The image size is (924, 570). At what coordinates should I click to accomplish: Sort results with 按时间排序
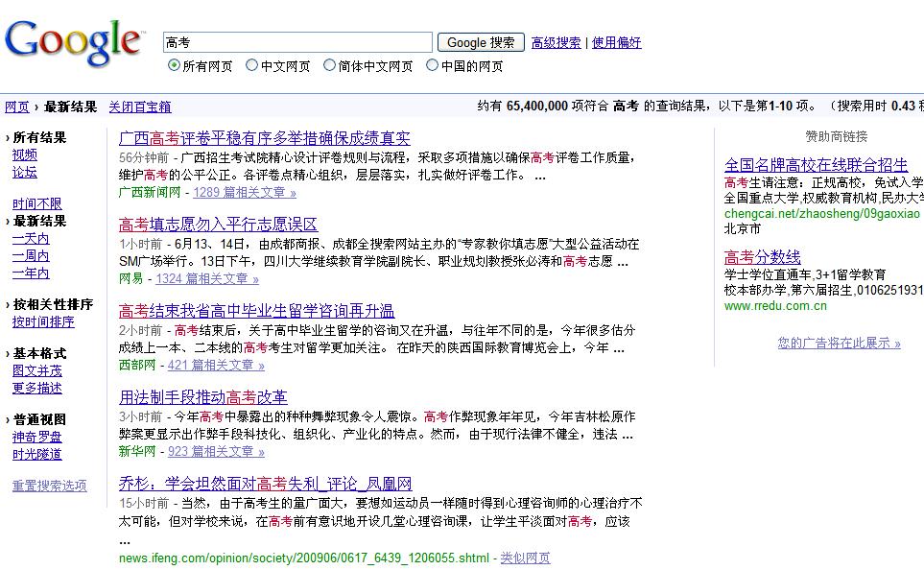coord(43,321)
